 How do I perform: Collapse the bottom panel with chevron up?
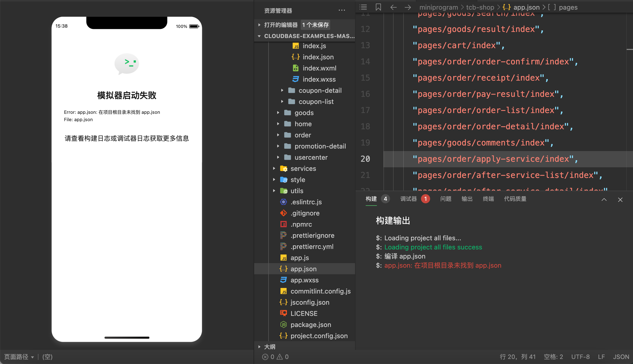tap(604, 199)
